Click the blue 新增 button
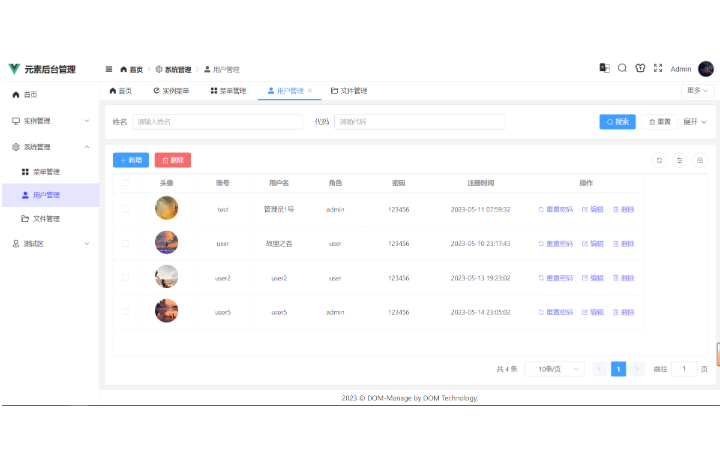This screenshot has width=720, height=450. point(131,160)
